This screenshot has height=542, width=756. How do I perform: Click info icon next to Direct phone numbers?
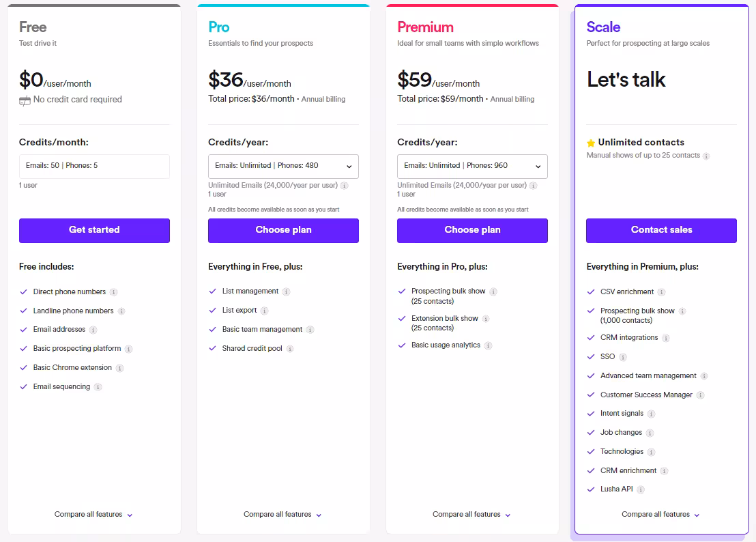point(114,292)
